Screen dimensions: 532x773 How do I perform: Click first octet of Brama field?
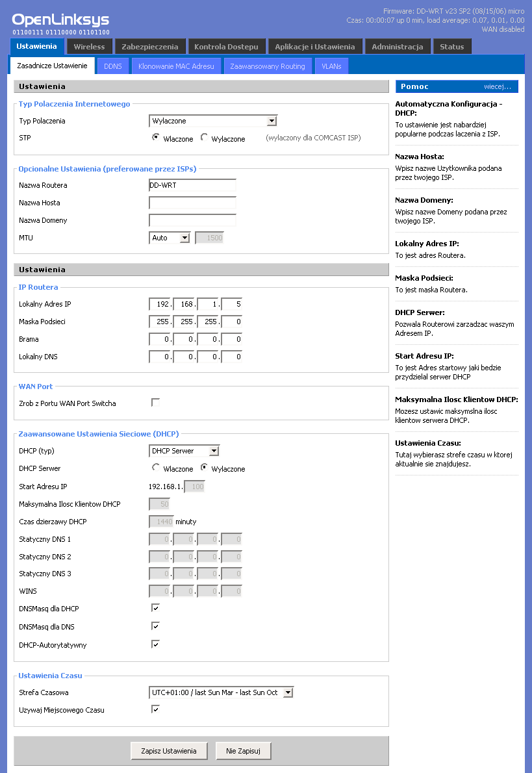pyautogui.click(x=160, y=339)
